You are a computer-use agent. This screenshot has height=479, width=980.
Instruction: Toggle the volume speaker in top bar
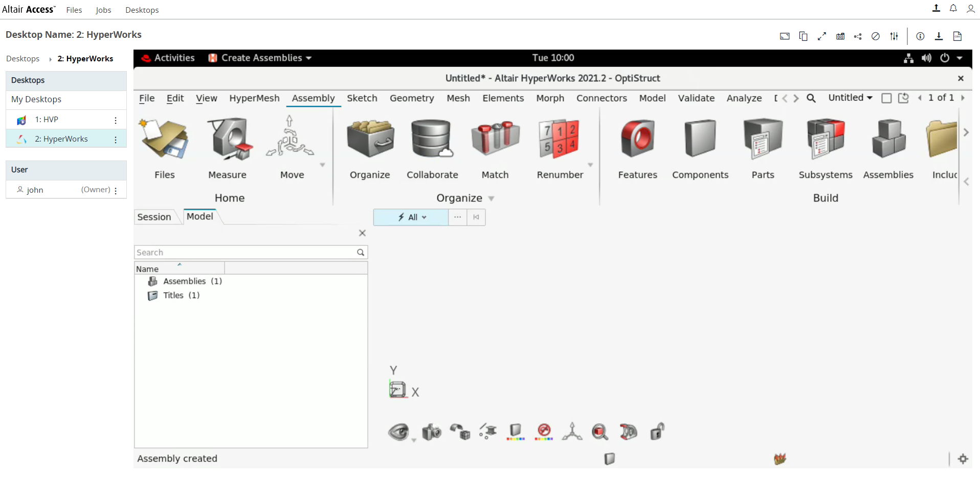[x=926, y=58]
